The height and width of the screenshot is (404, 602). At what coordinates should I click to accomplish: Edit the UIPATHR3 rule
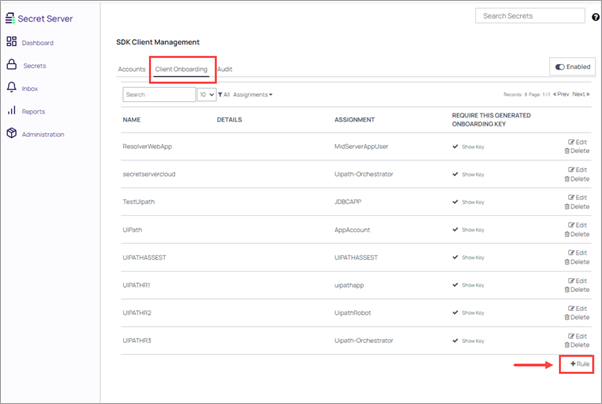pyautogui.click(x=577, y=336)
